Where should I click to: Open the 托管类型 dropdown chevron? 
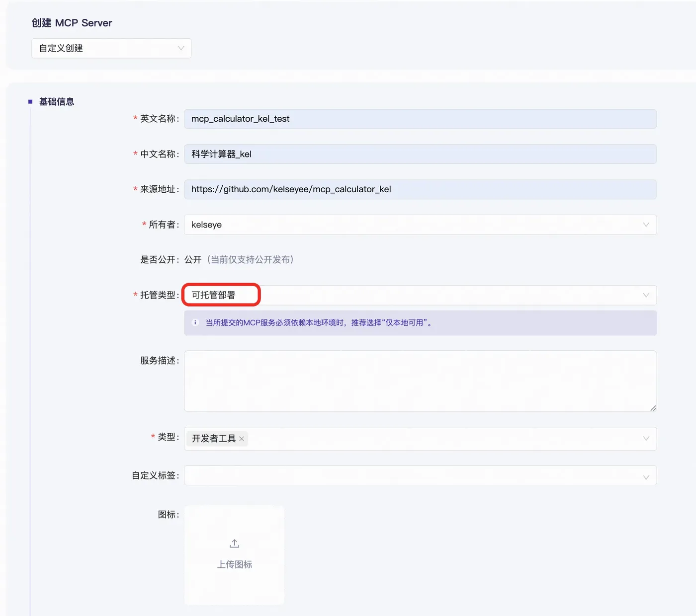646,295
